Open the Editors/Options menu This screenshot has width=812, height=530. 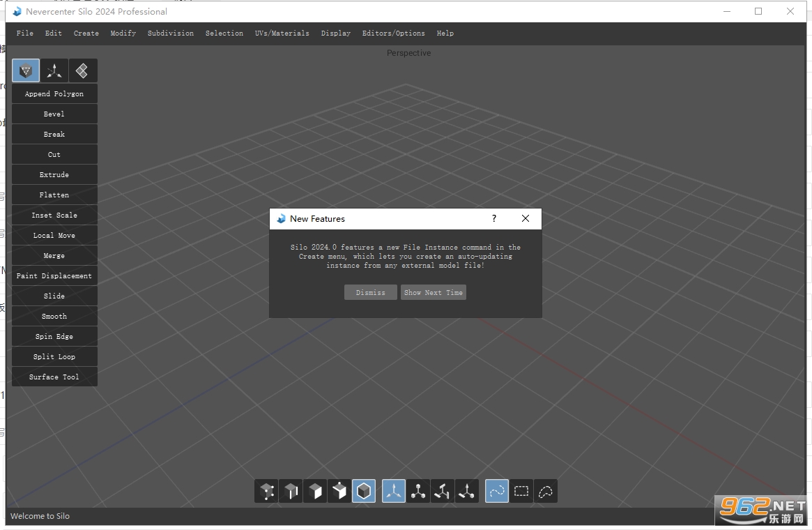(x=394, y=33)
